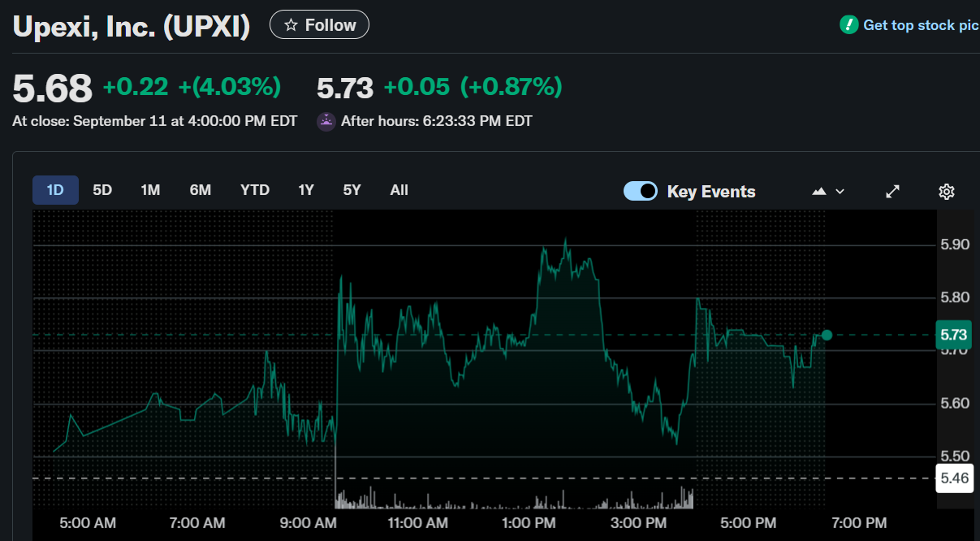
Task: Select the 5Y range tab
Action: pos(352,190)
